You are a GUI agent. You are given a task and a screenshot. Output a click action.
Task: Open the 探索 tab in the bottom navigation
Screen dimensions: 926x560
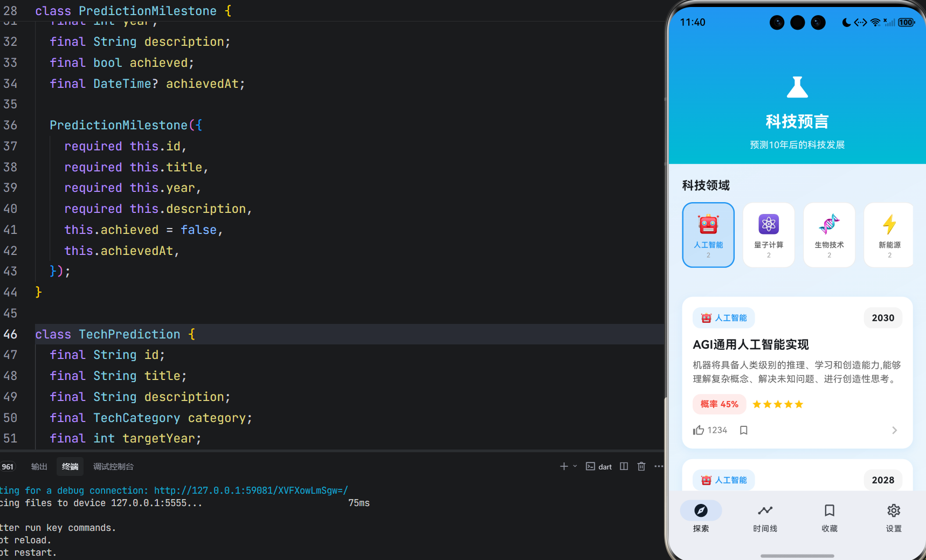coord(701,517)
